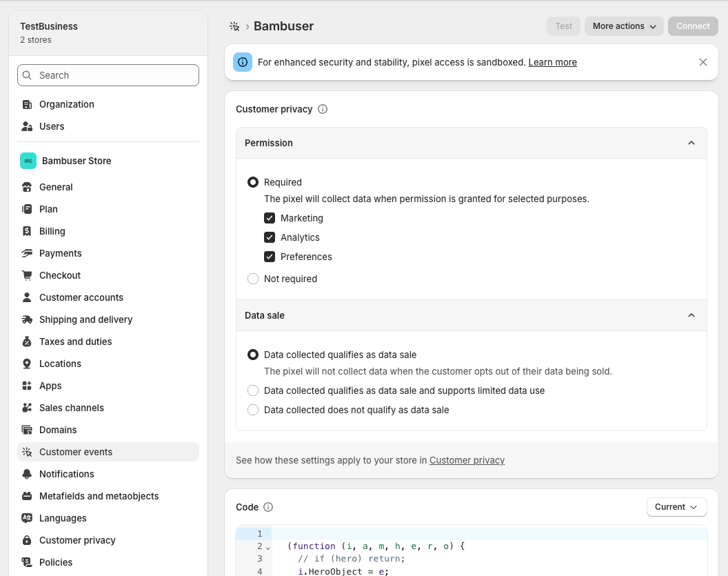
Task: Click the Taxes and duties icon
Action: pos(27,341)
